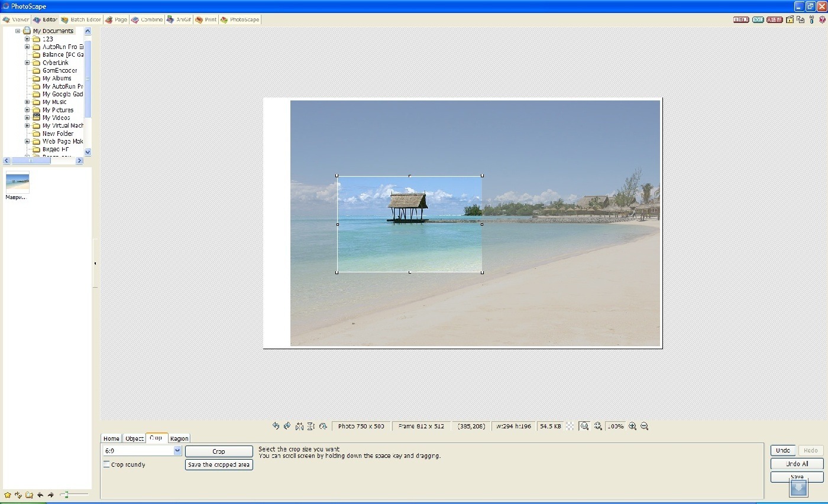This screenshot has width=828, height=504.
Task: Expand the My Pictures folder
Action: click(27, 110)
